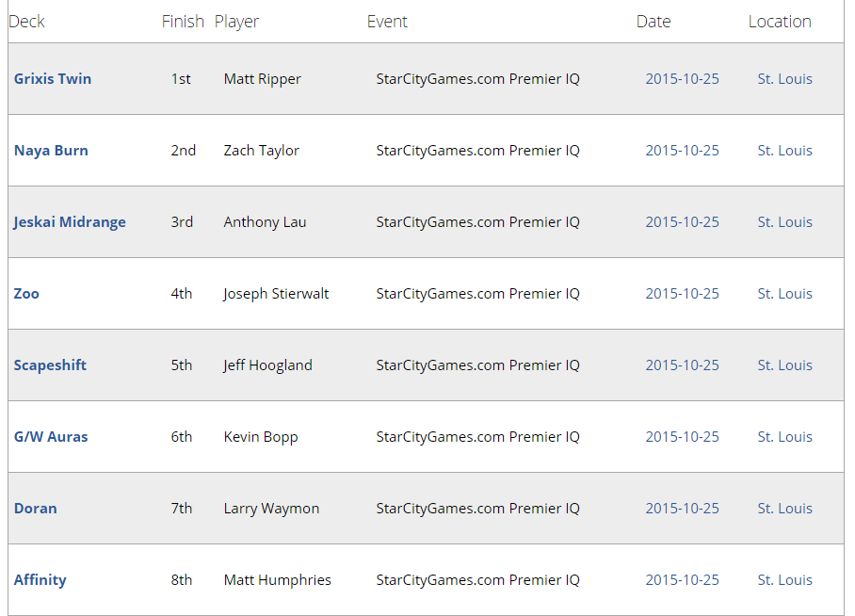
Task: Open the Zoo deck link
Action: pyautogui.click(x=26, y=294)
